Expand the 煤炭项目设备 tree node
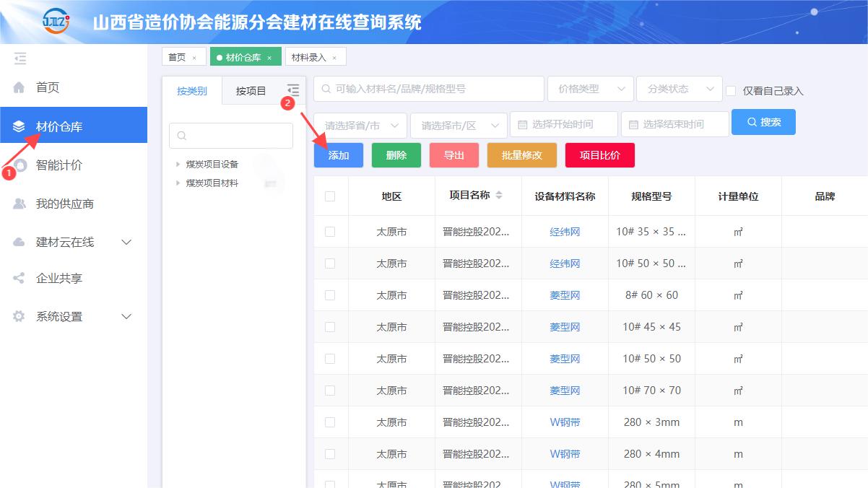The width and height of the screenshot is (868, 488). coord(178,165)
